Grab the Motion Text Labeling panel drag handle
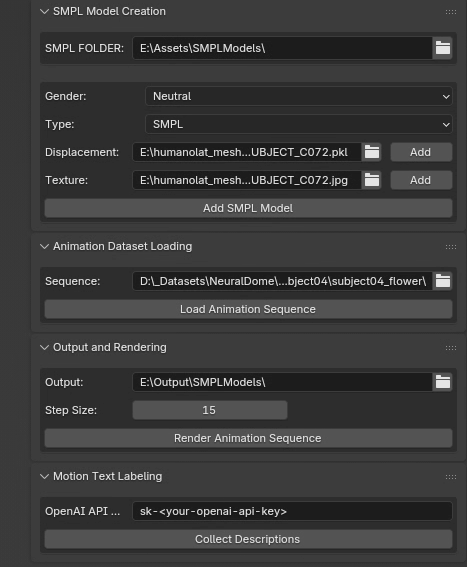467x567 pixels. [x=451, y=477]
